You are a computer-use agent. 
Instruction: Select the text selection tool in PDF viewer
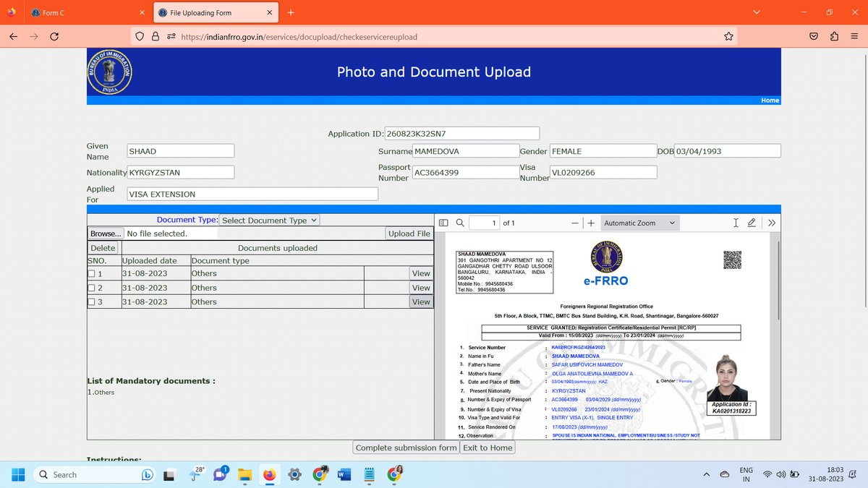[736, 223]
